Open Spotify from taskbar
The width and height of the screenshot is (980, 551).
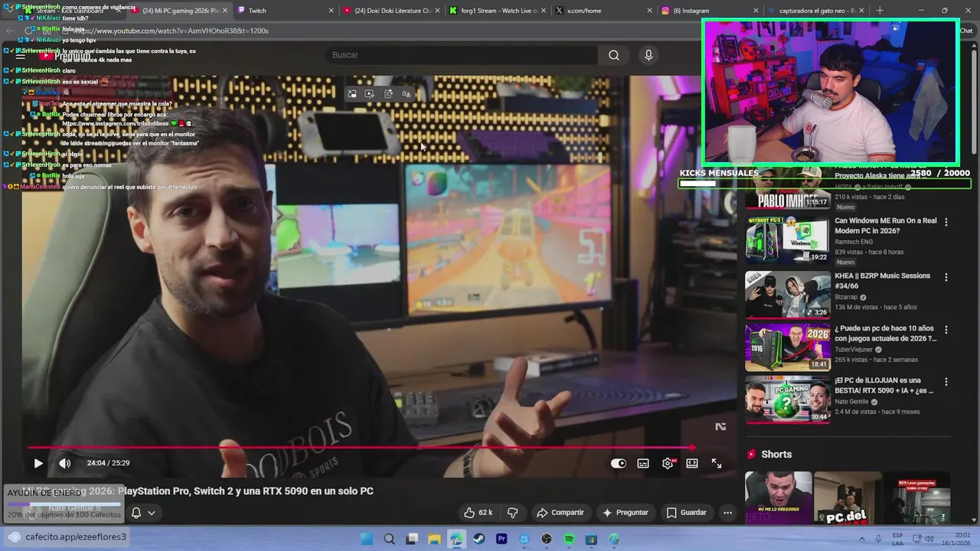click(x=569, y=539)
